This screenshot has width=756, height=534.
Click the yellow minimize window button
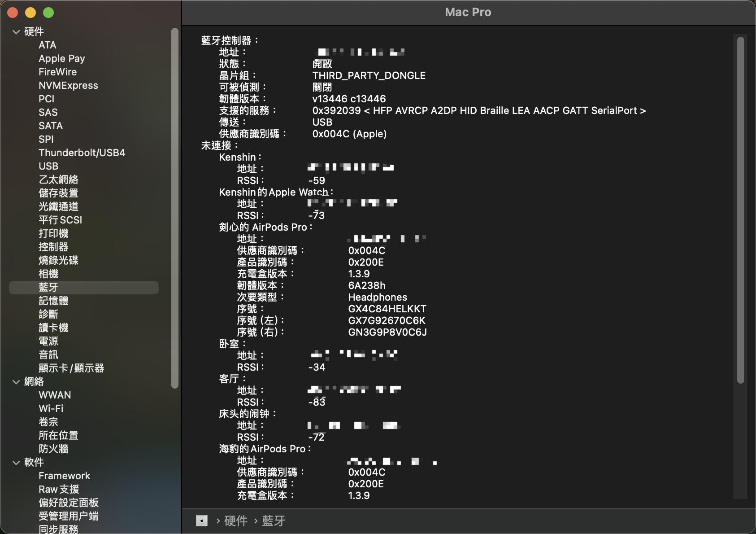tap(30, 13)
